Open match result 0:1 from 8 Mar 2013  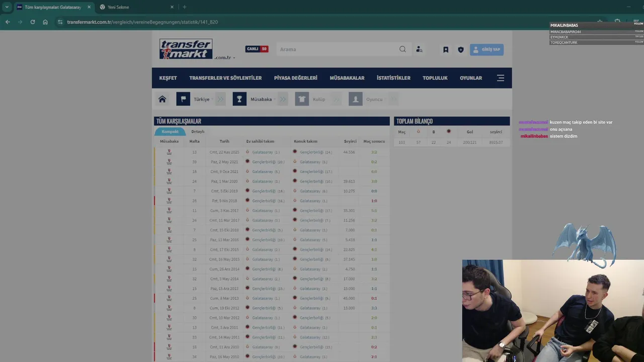point(374,298)
